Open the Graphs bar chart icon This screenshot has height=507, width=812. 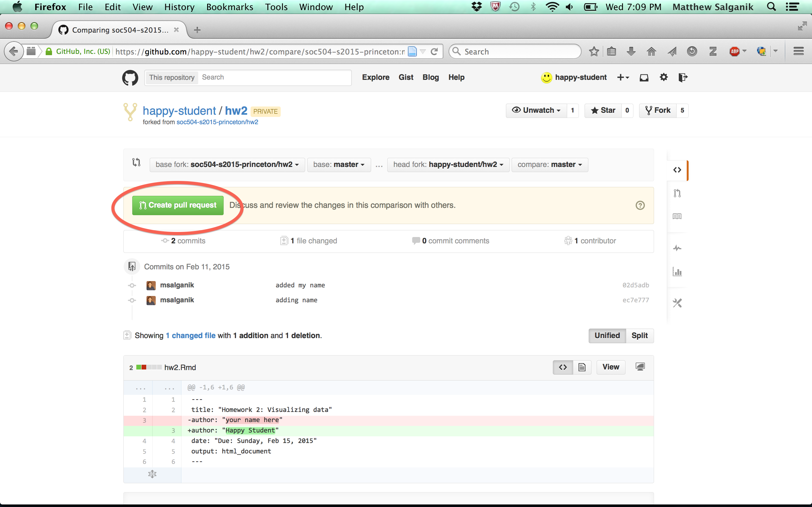(677, 272)
